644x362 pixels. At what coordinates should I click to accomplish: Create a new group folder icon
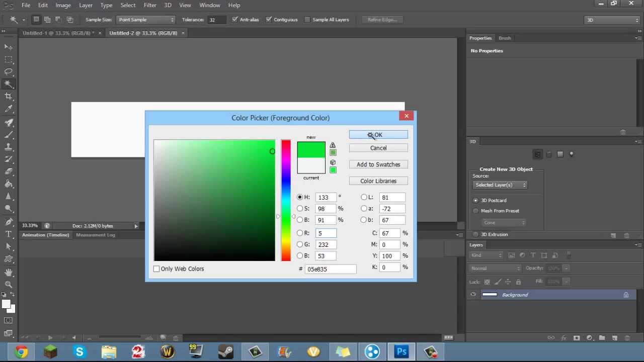click(x=602, y=338)
